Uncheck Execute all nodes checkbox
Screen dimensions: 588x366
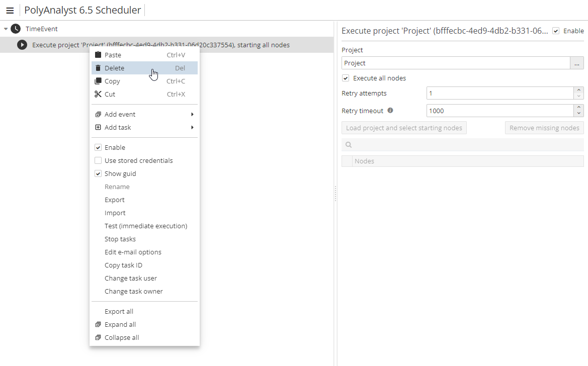click(x=346, y=78)
